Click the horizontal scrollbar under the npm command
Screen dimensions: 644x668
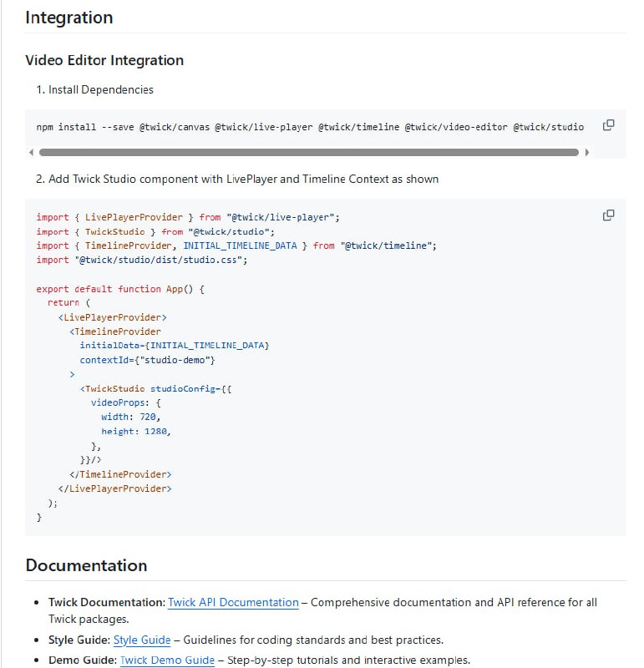click(309, 153)
